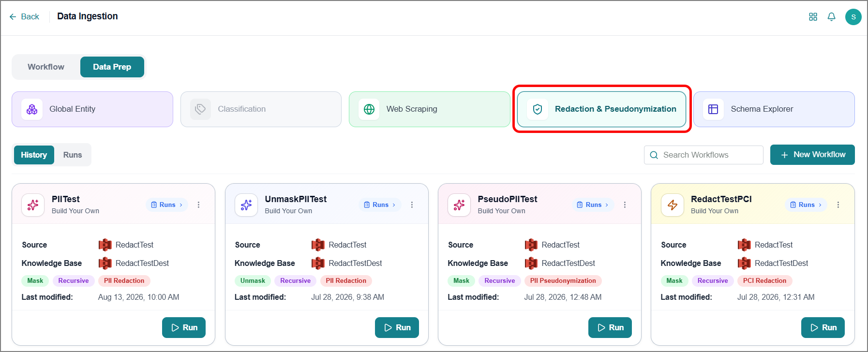
Task: Open Runs for UnmaskPIITest card
Action: [x=380, y=205]
